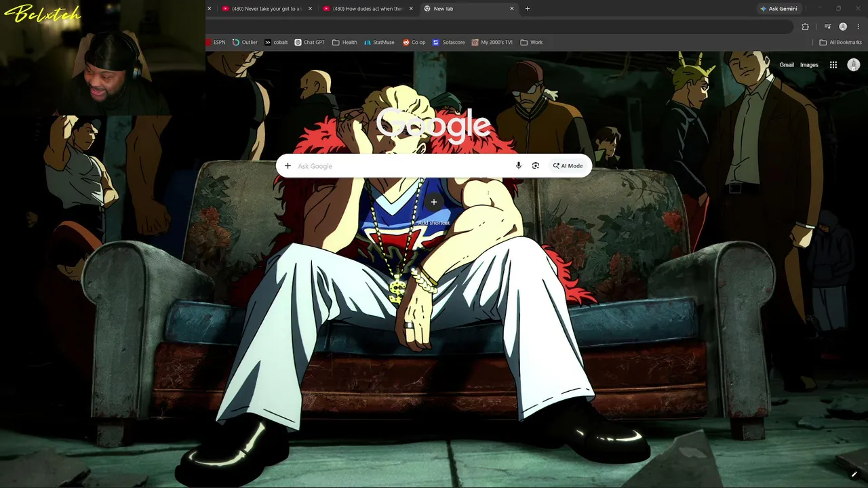The width and height of the screenshot is (868, 488).
Task: Open the Chrome profile avatar in toolbar
Action: (843, 26)
